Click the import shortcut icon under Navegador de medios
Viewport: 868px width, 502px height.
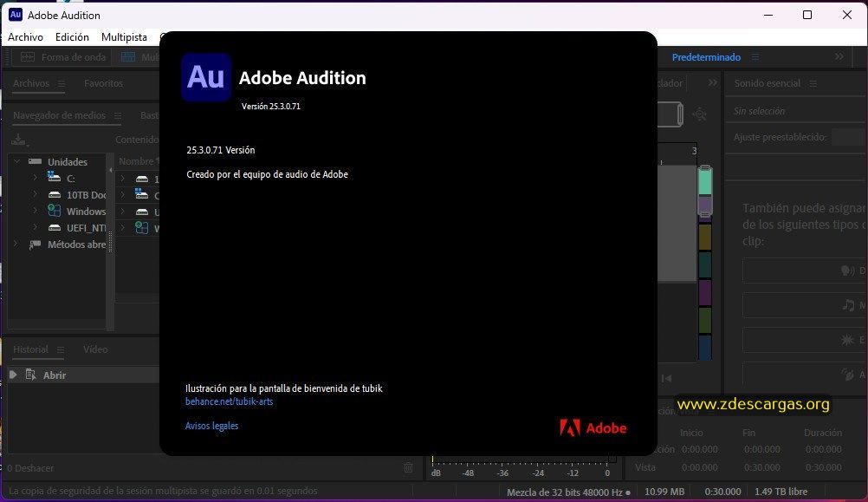[19, 140]
